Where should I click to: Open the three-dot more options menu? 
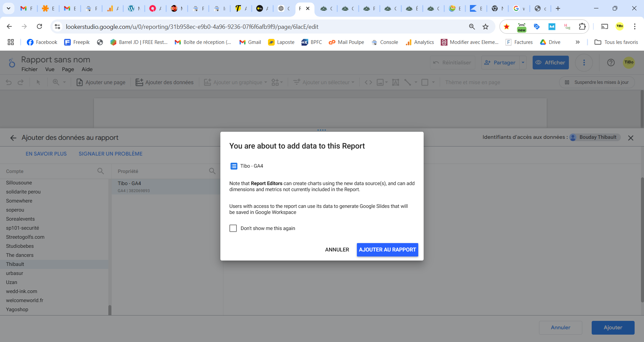(x=584, y=63)
